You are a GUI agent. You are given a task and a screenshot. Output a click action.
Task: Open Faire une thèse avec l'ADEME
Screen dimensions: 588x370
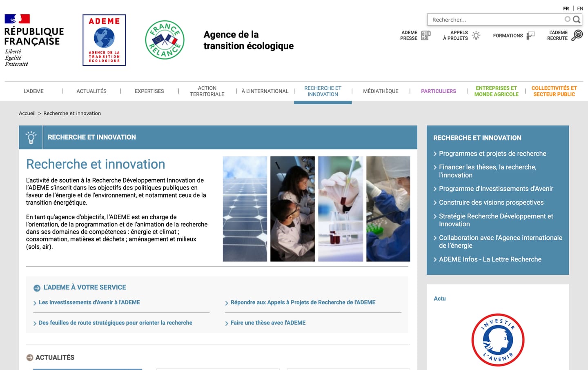[x=268, y=323]
